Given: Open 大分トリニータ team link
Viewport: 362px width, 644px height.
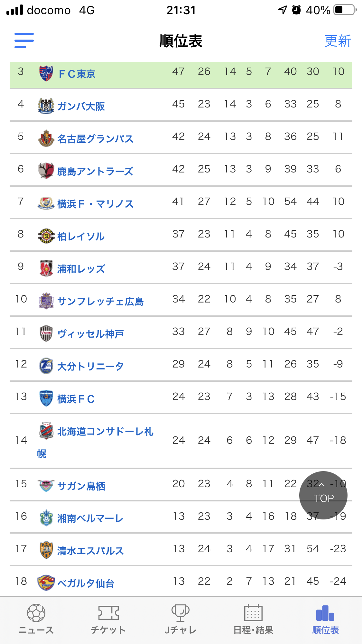Looking at the screenshot, I should tap(90, 366).
